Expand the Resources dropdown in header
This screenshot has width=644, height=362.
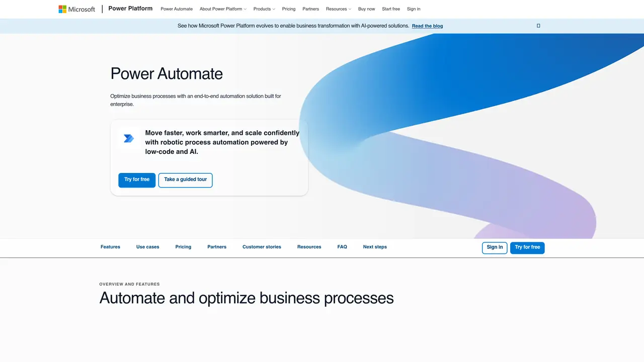point(339,9)
